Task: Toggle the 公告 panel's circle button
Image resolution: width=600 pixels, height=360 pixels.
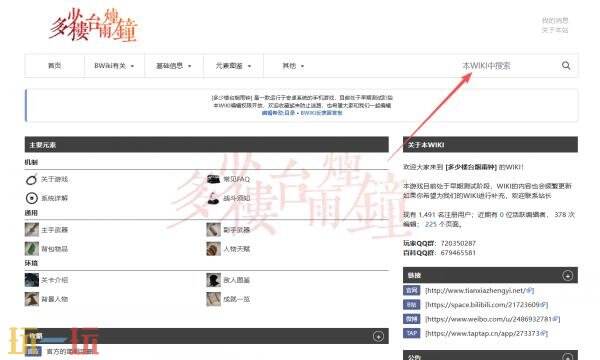Action: [x=567, y=357]
